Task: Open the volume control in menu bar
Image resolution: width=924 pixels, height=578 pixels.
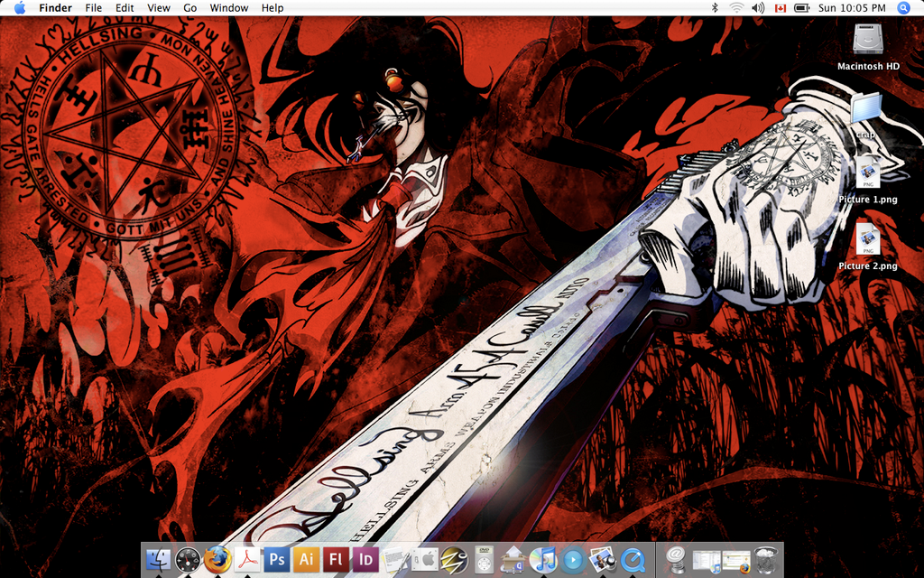Action: [758, 8]
